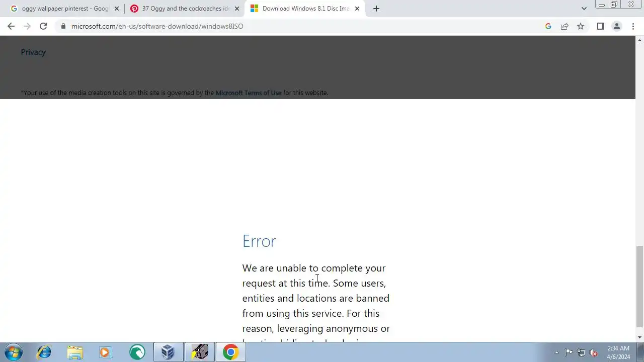Select Google Chrome taskbar button
The width and height of the screenshot is (644, 362).
pos(231,352)
